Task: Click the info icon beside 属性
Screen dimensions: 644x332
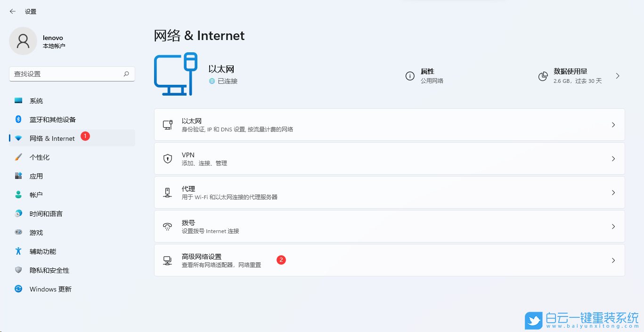Action: click(x=409, y=76)
